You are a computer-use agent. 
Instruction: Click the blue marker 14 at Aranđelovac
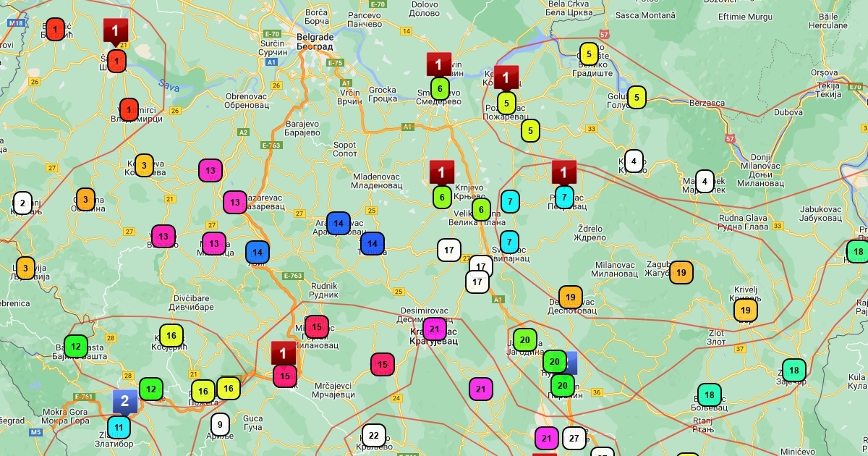pos(338,224)
